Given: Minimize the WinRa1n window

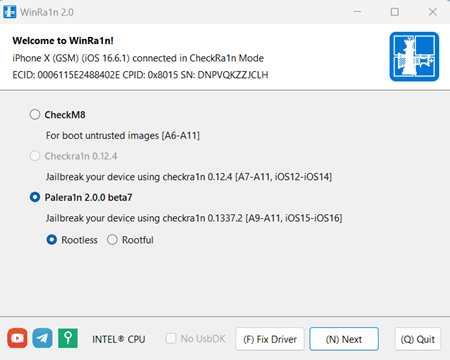Looking at the screenshot, I should point(357,12).
